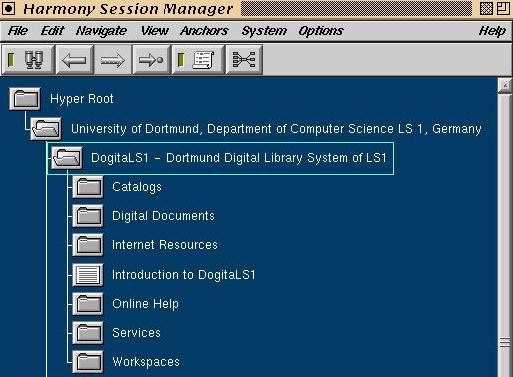The width and height of the screenshot is (513, 377).
Task: Click the Hyper Root folder icon
Action: point(25,99)
